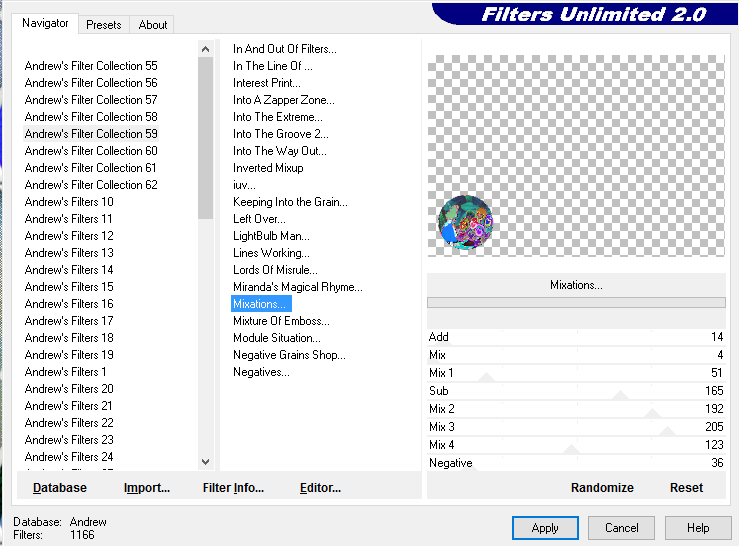Choose Into The Way Out... filter

pyautogui.click(x=279, y=151)
